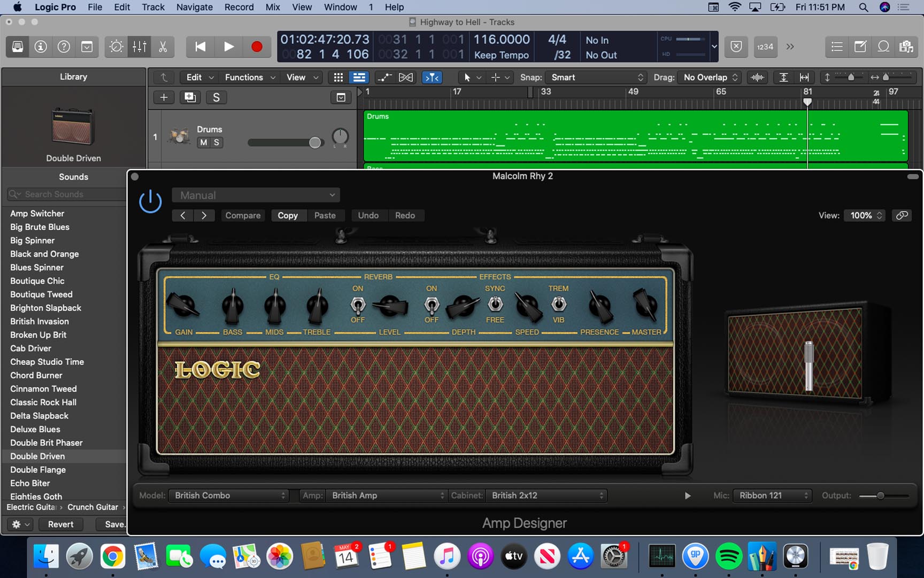Open the Cabinet British 2x12 dropdown
This screenshot has height=578, width=924.
(x=546, y=496)
